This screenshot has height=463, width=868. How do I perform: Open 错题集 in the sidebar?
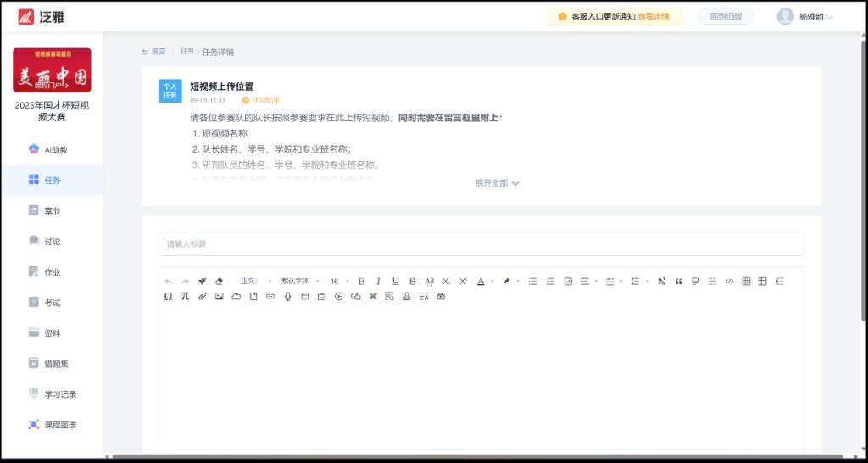(x=52, y=364)
